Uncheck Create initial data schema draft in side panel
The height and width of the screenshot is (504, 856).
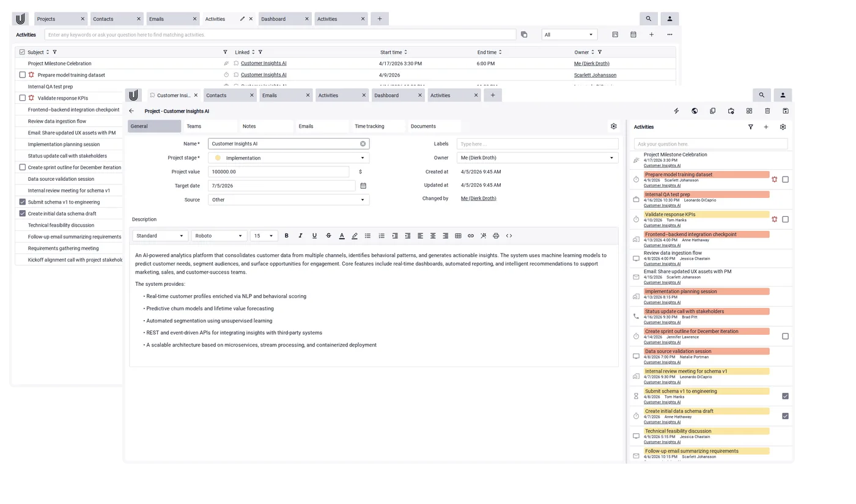coord(786,416)
